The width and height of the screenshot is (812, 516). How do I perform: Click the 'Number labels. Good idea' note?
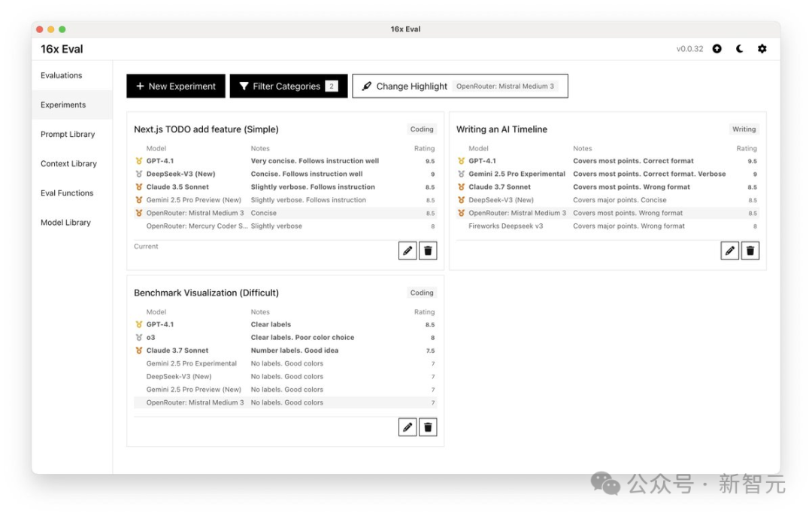[x=295, y=351]
